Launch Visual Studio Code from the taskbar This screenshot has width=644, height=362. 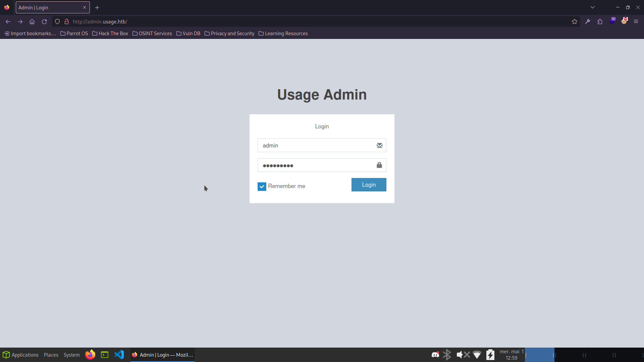(x=119, y=355)
